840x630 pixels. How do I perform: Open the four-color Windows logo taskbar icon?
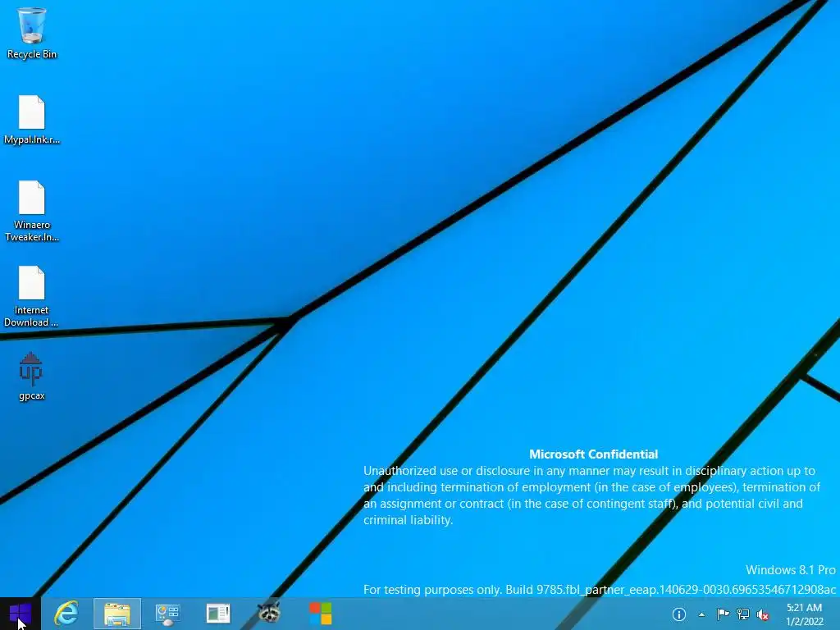click(x=321, y=614)
